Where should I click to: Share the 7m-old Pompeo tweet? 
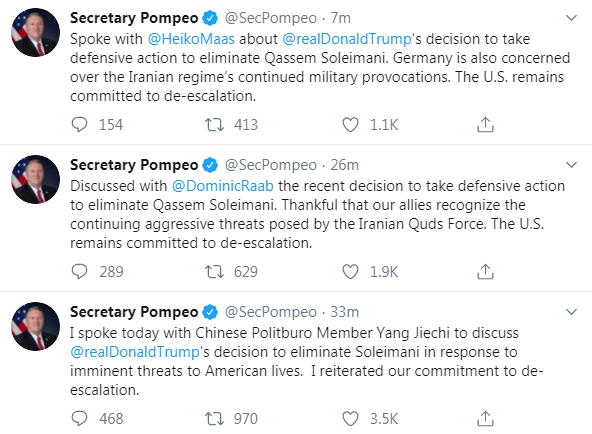(485, 125)
